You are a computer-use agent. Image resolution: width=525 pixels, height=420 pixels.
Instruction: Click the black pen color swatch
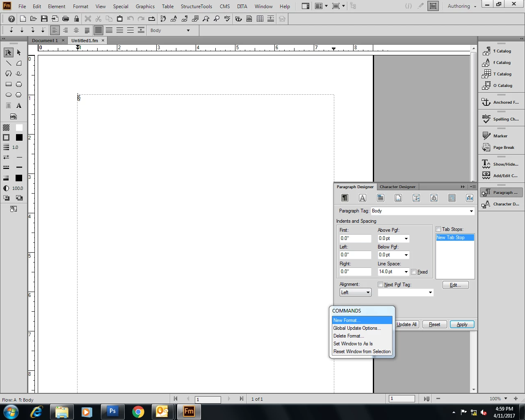coord(19,137)
